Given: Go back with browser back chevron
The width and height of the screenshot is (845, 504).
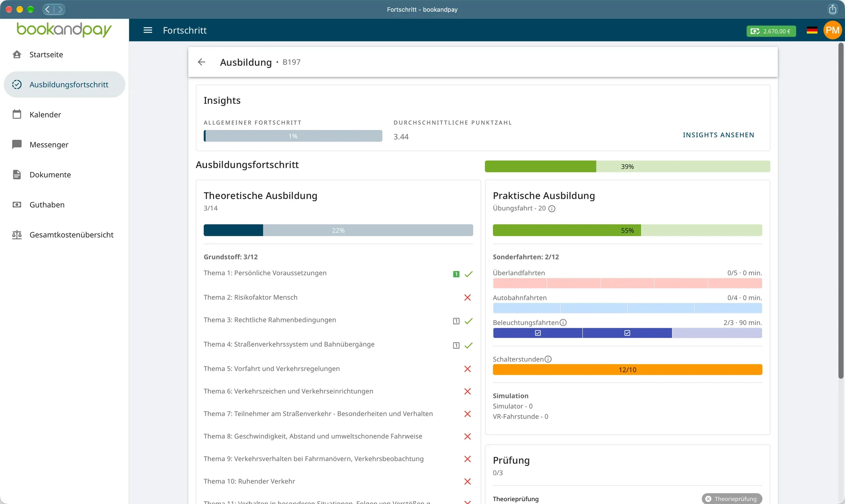Looking at the screenshot, I should click(x=48, y=9).
